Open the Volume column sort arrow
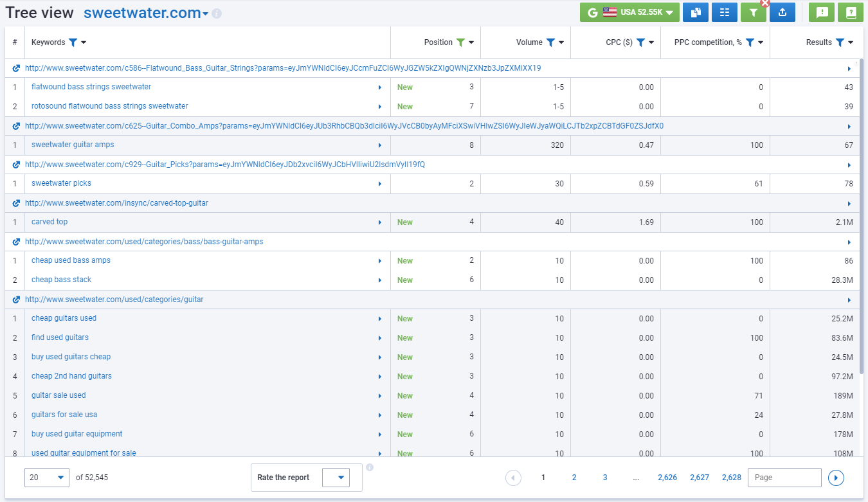Image resolution: width=868 pixels, height=502 pixels. (x=561, y=43)
